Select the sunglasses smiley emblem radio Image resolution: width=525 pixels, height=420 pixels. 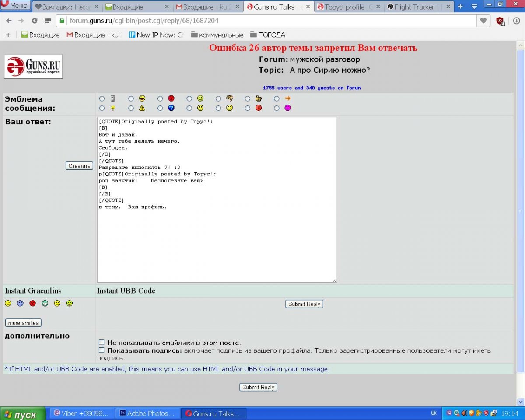[x=189, y=108]
